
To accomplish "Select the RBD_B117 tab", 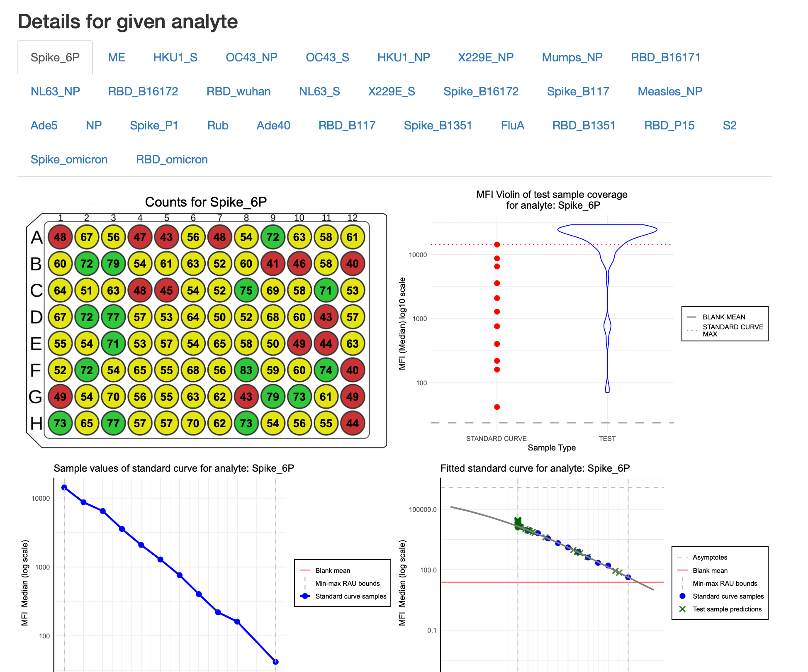I will 347,125.
